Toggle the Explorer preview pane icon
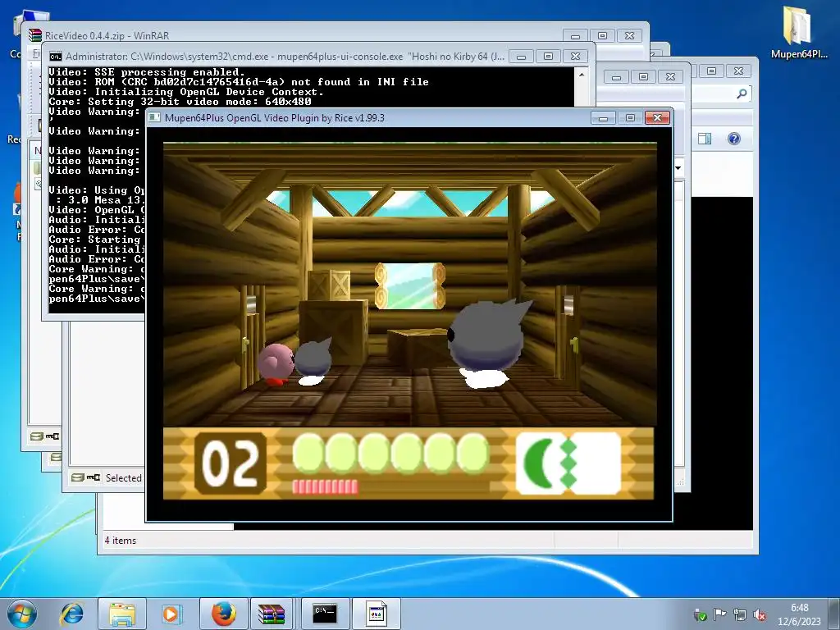 point(705,139)
